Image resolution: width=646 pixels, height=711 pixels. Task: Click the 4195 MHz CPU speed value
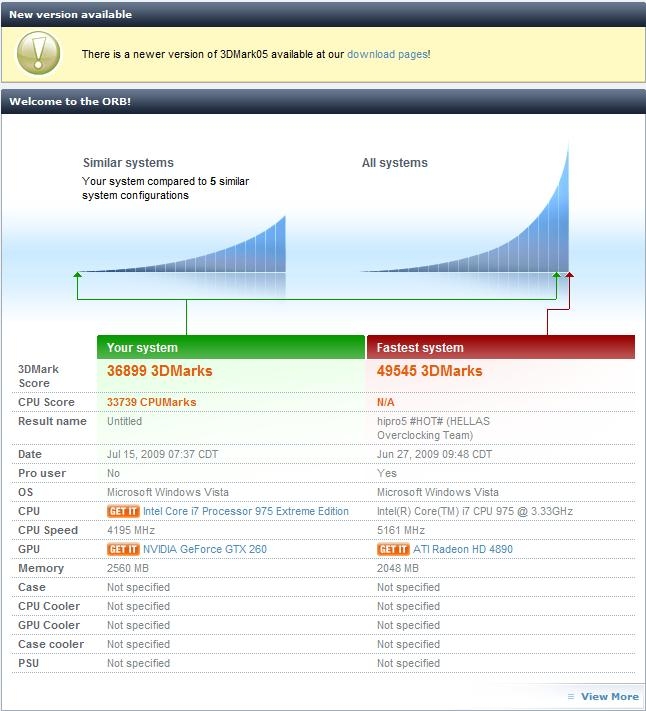(131, 531)
